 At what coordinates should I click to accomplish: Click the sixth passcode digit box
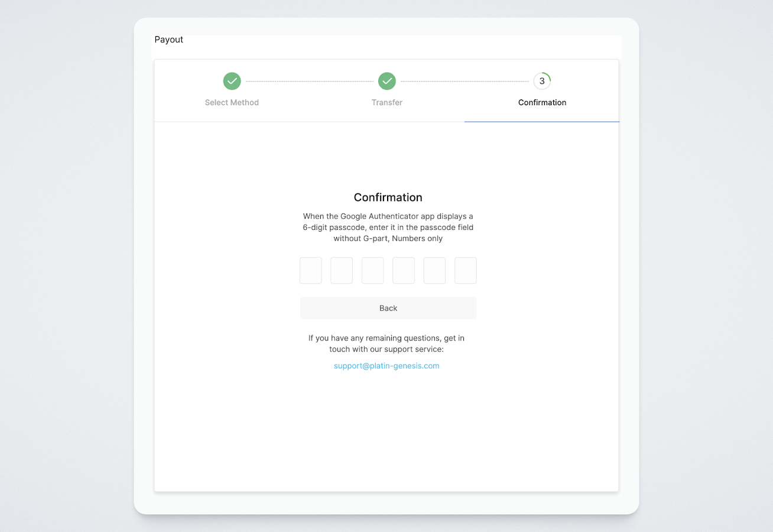click(x=466, y=270)
